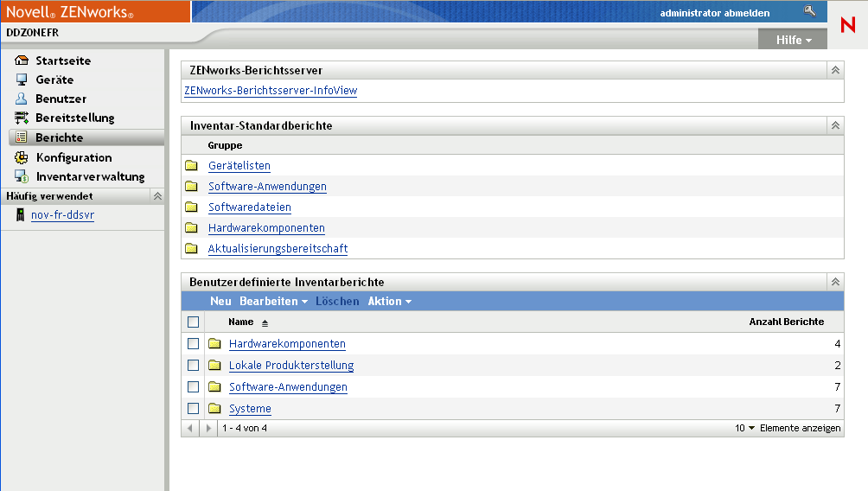Click the Lokale Produkterstellung folder icon
868x491 pixels.
214,366
